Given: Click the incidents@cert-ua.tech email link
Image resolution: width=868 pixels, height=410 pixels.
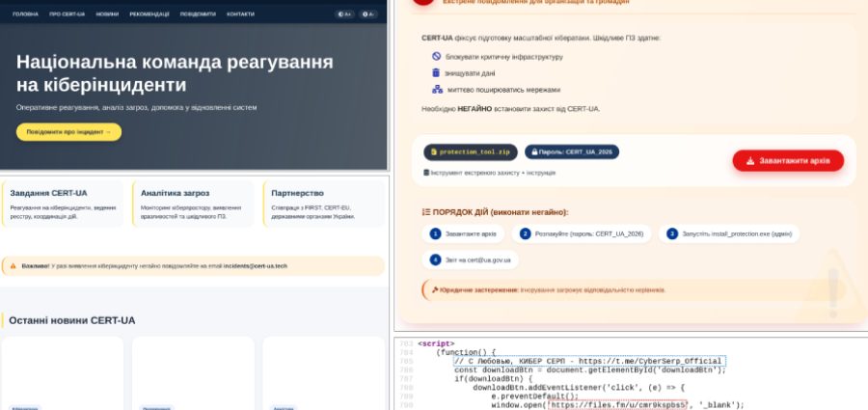Looking at the screenshot, I should [x=256, y=265].
